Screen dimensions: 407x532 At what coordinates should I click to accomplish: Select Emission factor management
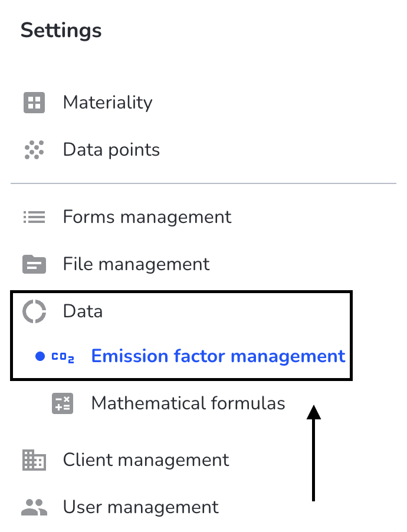(x=218, y=356)
